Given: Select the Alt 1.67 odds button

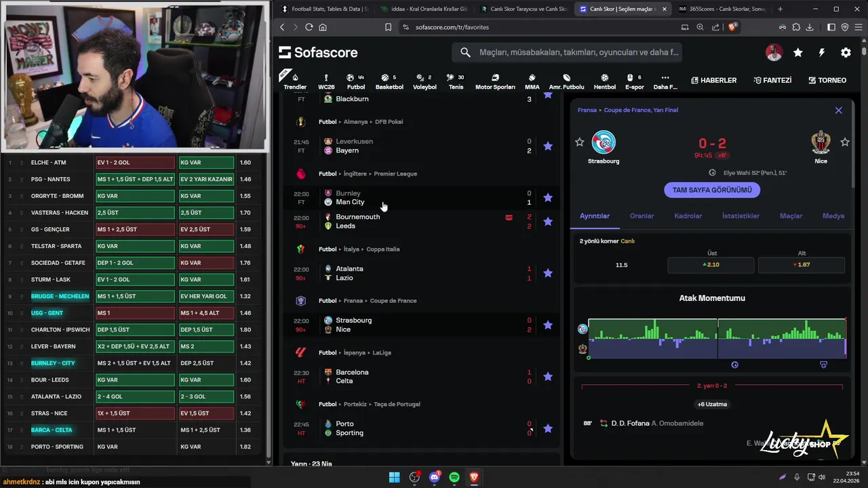Looking at the screenshot, I should point(802,265).
